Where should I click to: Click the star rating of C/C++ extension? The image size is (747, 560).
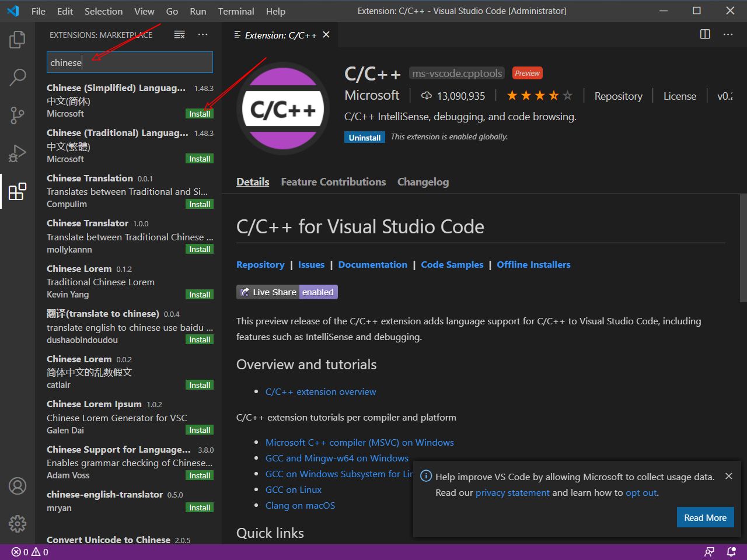[539, 96]
